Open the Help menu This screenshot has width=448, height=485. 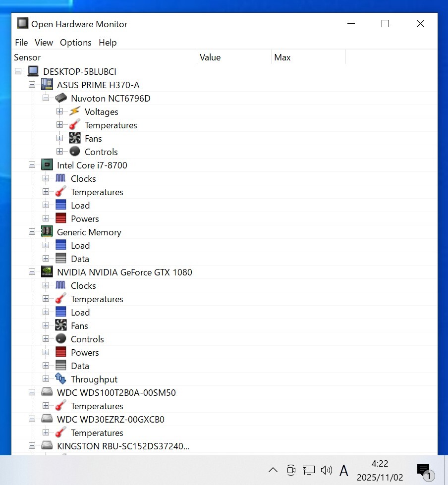(108, 43)
